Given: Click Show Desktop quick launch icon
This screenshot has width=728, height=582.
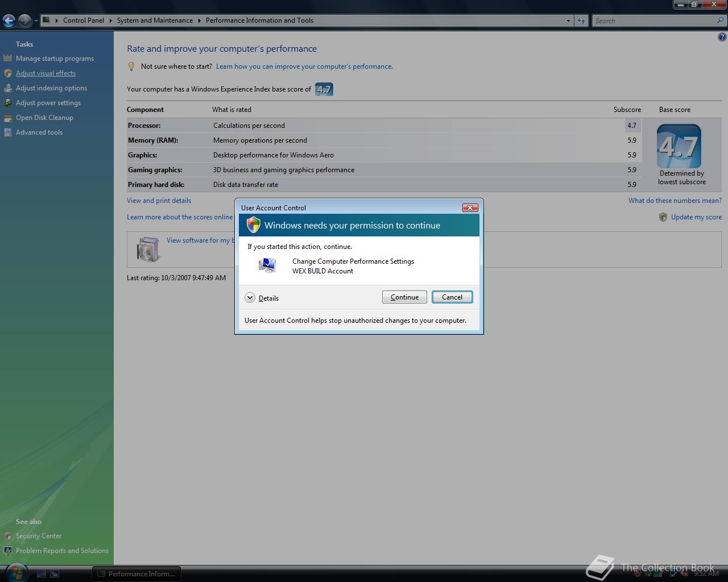Looking at the screenshot, I should tap(42, 574).
